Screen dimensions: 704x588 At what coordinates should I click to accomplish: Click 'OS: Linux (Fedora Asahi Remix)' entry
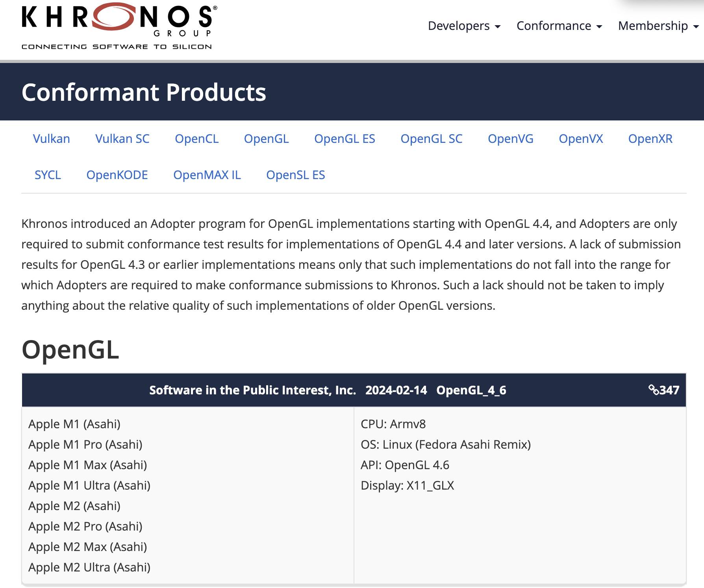coord(446,444)
